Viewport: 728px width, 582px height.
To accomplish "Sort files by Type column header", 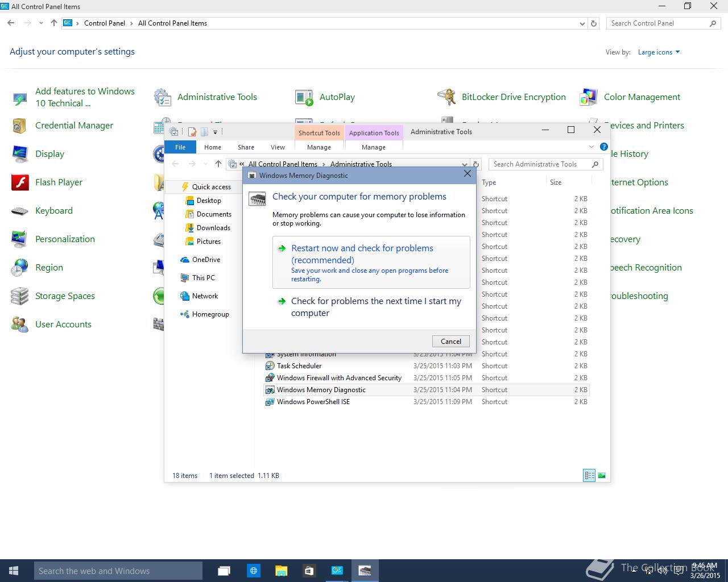I will pos(512,182).
